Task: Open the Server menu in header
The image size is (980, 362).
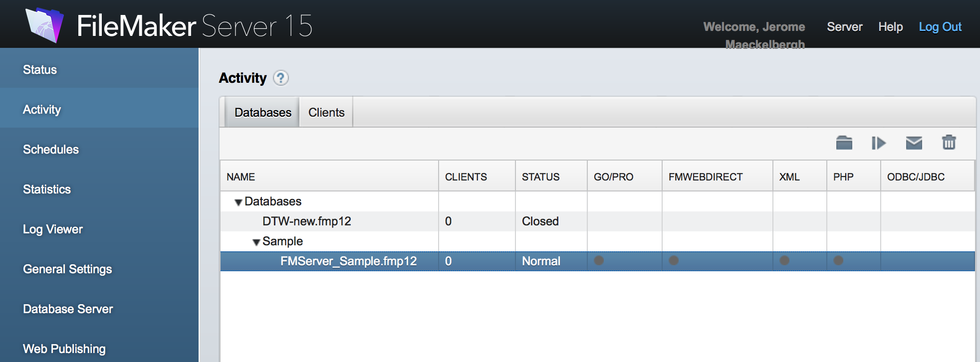Action: (x=844, y=27)
